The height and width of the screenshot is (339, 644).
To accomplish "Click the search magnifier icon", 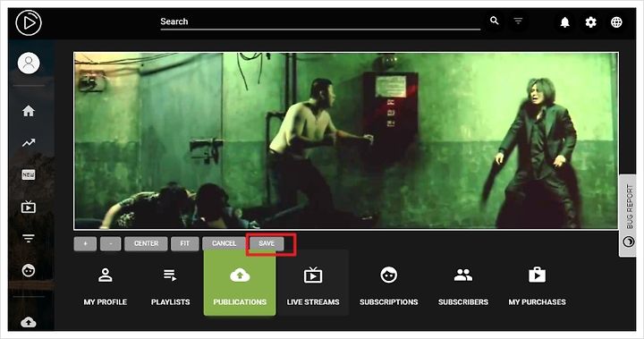I will (495, 21).
